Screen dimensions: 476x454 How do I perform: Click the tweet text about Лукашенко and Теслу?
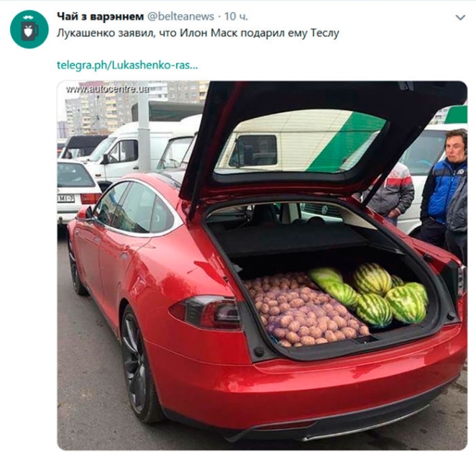coord(198,33)
